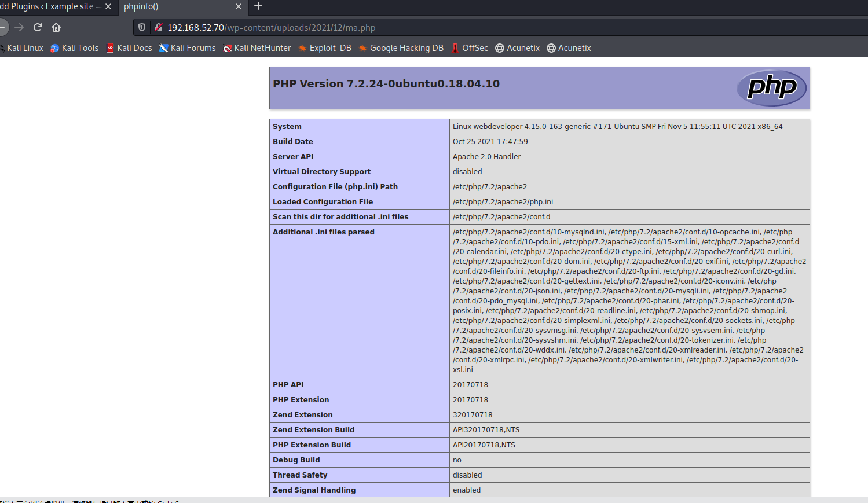Image resolution: width=868 pixels, height=503 pixels.
Task: Select Zend Extension Build label
Action: 314,430
